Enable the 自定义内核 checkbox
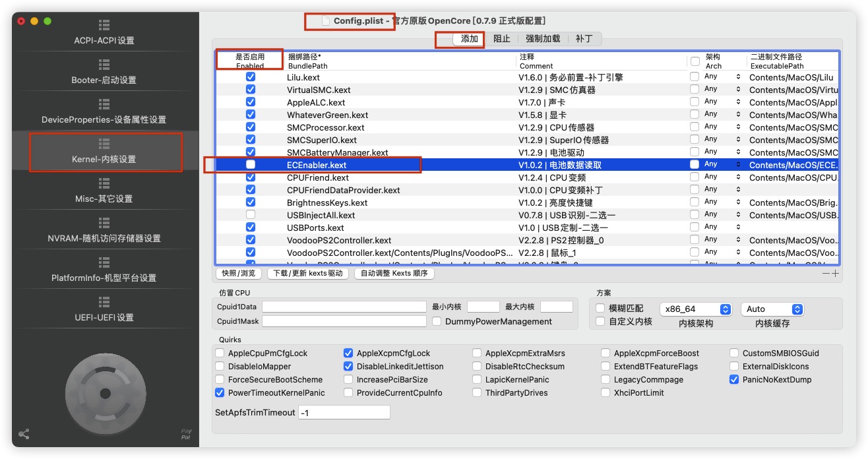The width and height of the screenshot is (868, 459). pos(600,321)
